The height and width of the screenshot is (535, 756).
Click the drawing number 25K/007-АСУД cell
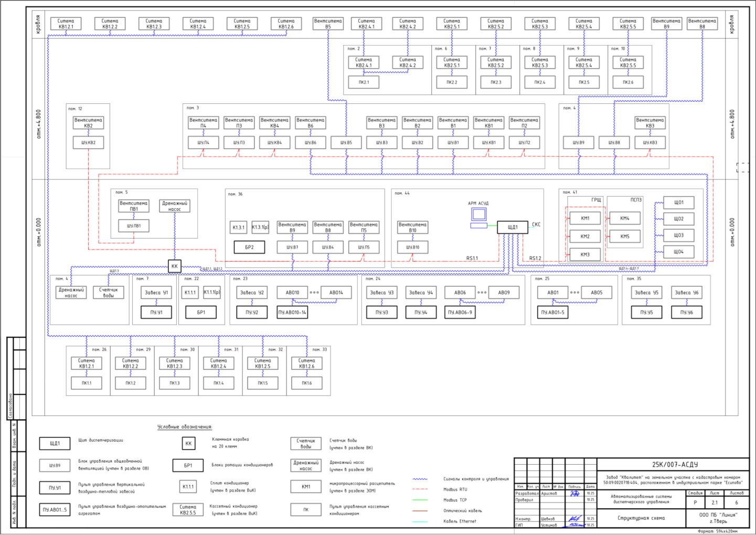(675, 464)
